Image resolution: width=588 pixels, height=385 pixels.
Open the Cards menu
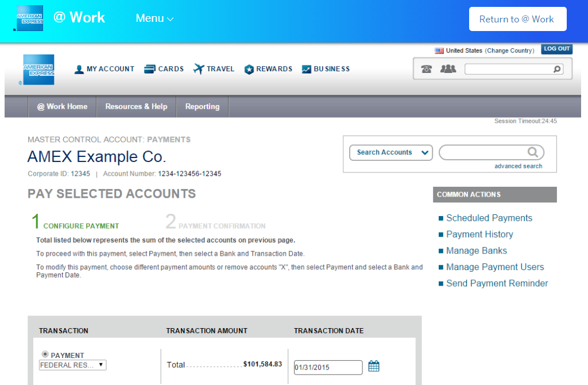click(x=164, y=69)
